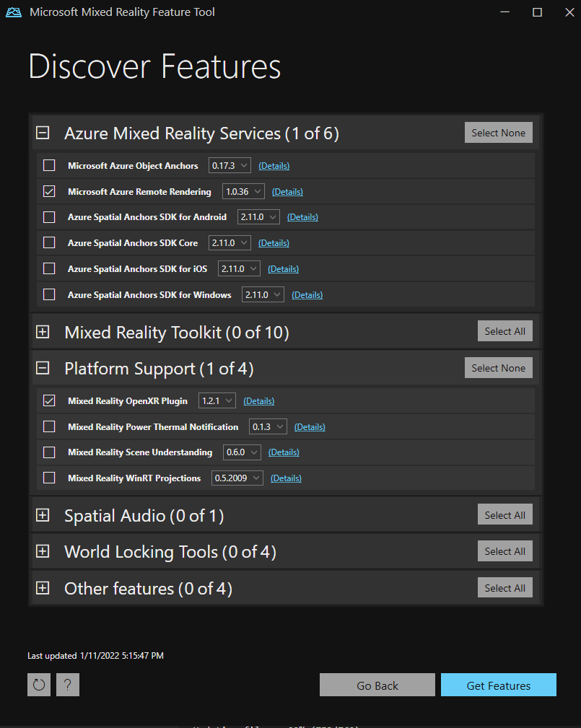Screen dimensions: 581x728
Task: Click Select All for Mixed Reality Toolkit
Action: [x=504, y=330]
